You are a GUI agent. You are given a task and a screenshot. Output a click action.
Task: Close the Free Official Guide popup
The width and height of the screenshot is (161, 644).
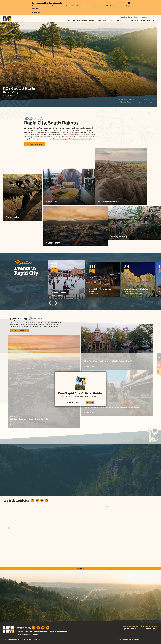coord(102,377)
